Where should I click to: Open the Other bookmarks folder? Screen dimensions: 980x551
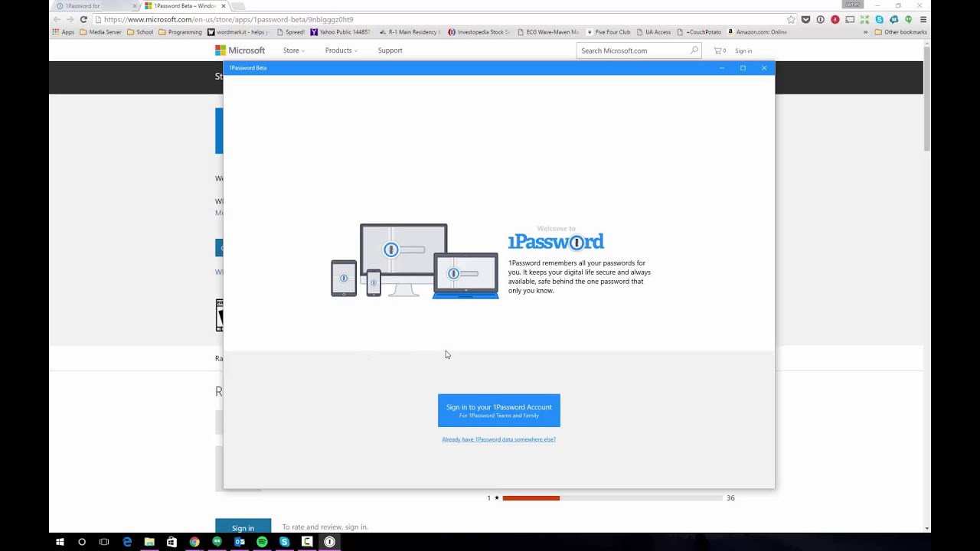pos(900,32)
